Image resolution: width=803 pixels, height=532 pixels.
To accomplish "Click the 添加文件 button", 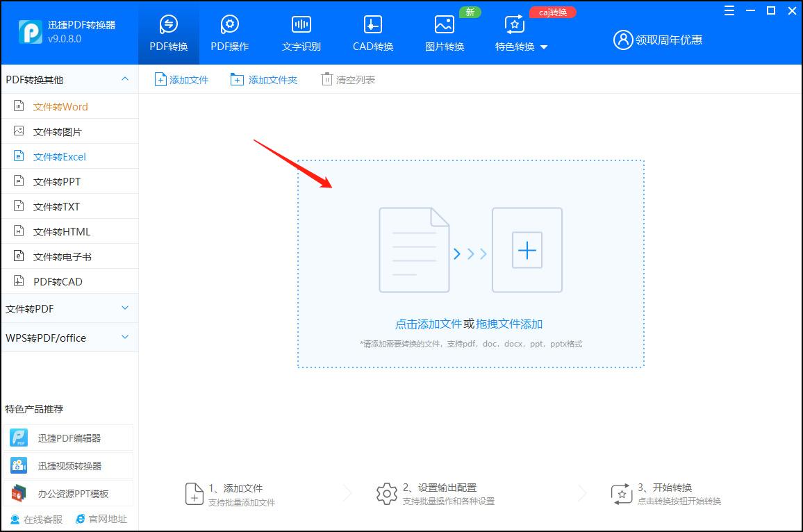I will [x=181, y=79].
